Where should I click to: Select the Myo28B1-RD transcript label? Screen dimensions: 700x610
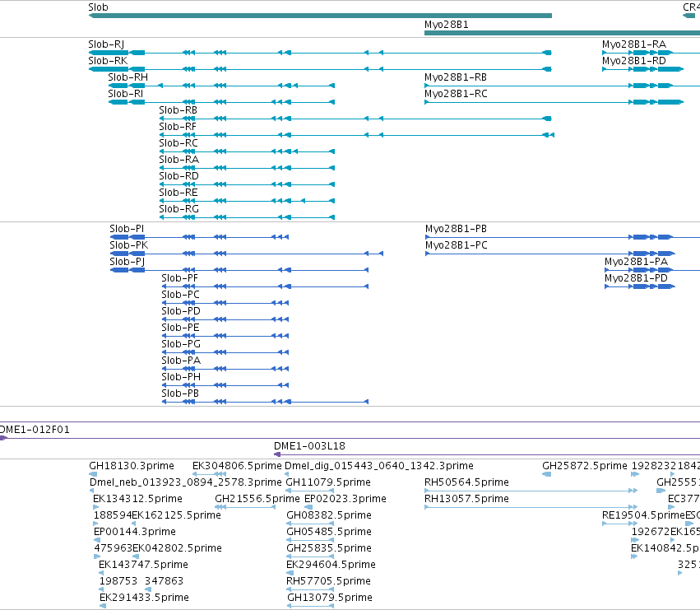pyautogui.click(x=634, y=61)
